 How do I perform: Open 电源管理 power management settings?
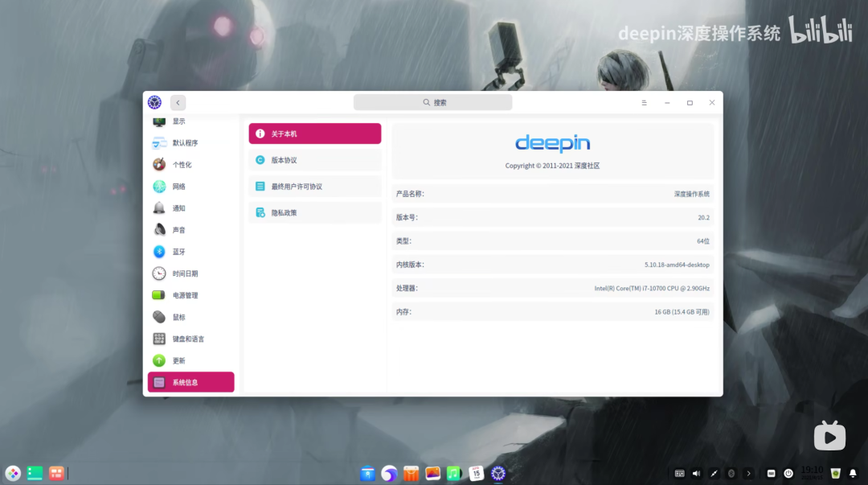[x=190, y=295]
